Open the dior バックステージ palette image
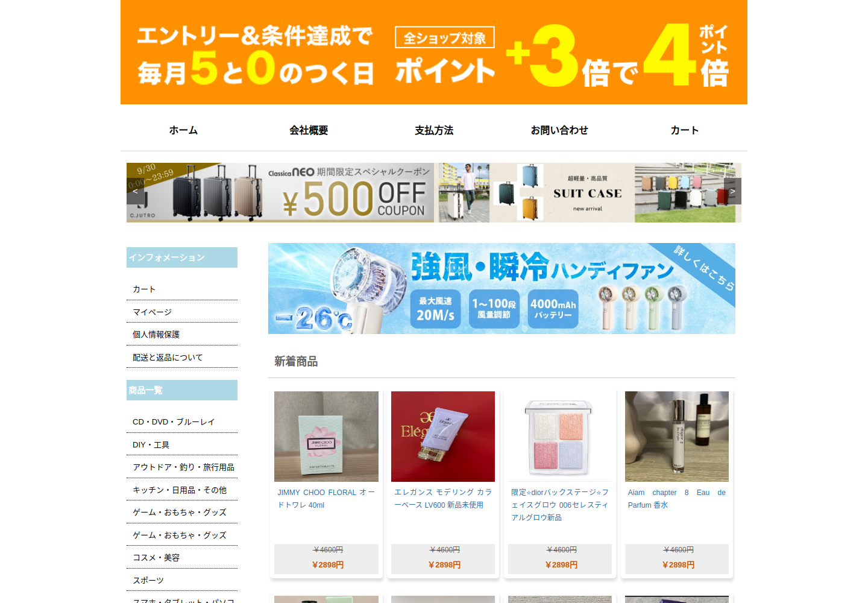The image size is (868, 603). (x=560, y=437)
